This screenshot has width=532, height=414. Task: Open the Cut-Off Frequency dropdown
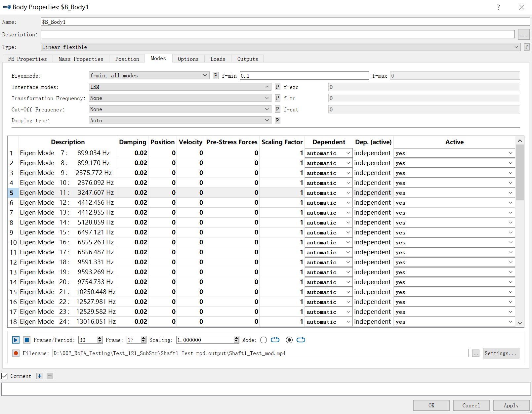click(x=180, y=109)
